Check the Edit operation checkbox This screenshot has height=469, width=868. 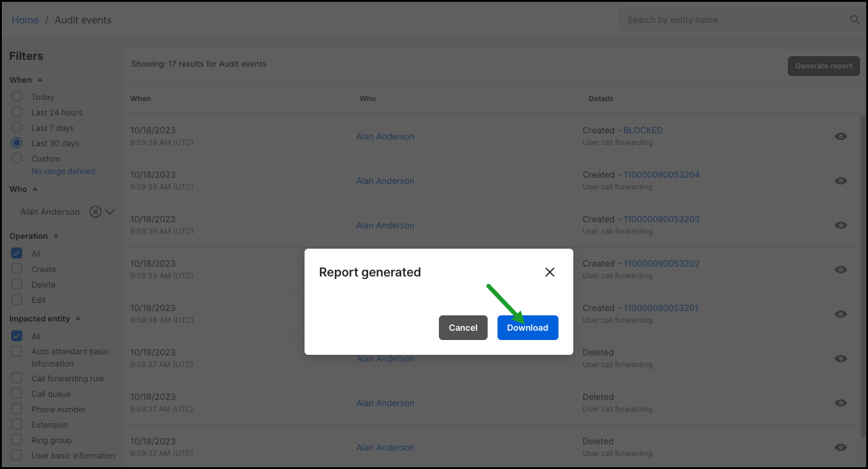(x=17, y=300)
